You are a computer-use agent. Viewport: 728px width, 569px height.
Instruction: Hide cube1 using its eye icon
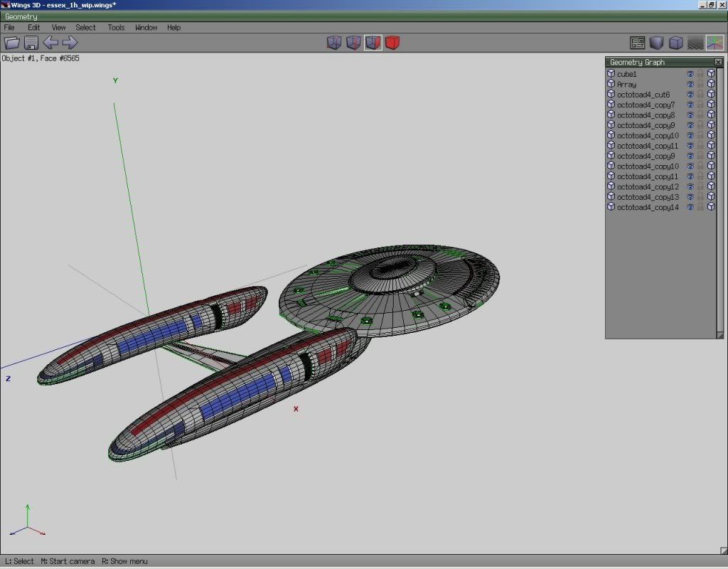690,74
